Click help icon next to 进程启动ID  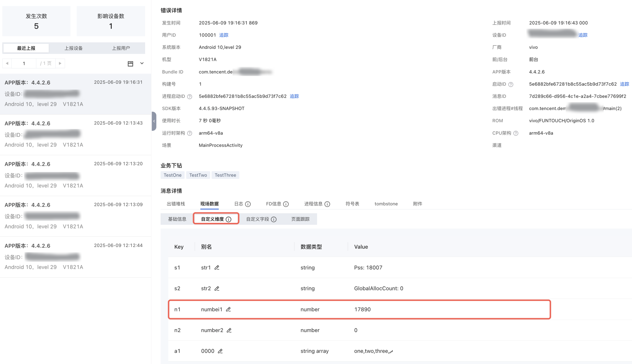(x=190, y=97)
